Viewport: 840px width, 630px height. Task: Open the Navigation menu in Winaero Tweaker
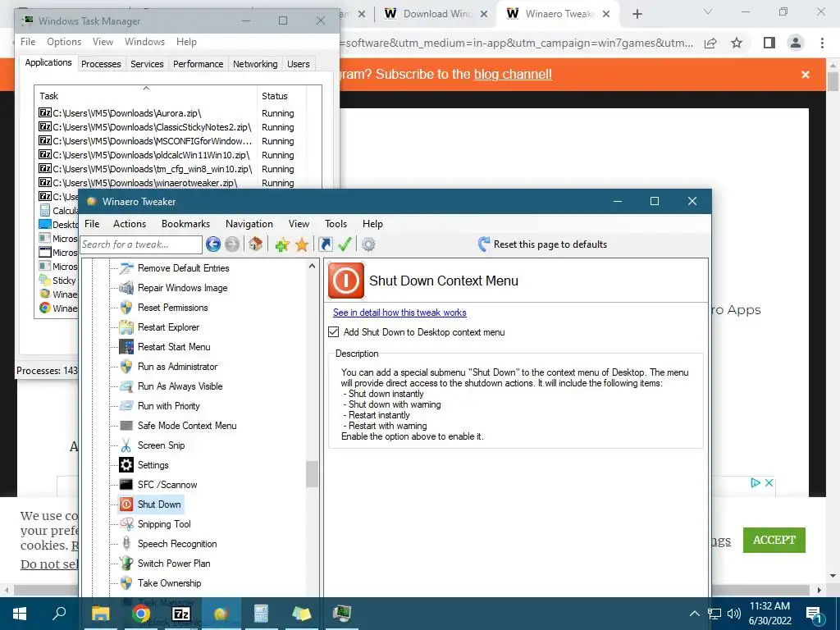249,224
